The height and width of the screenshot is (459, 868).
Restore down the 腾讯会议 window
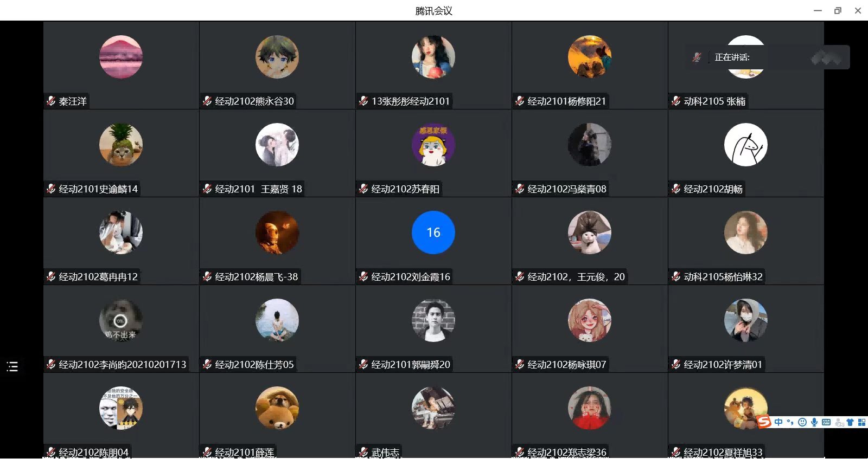838,10
